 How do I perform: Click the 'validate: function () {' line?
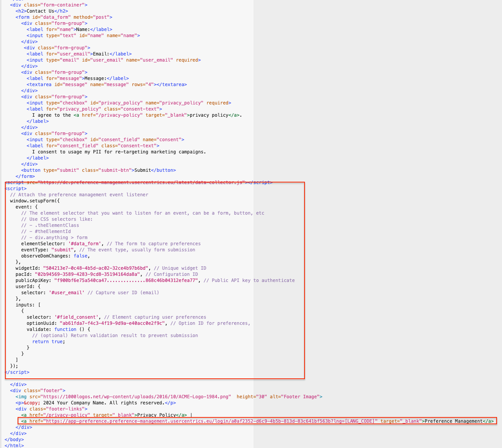tap(59, 329)
